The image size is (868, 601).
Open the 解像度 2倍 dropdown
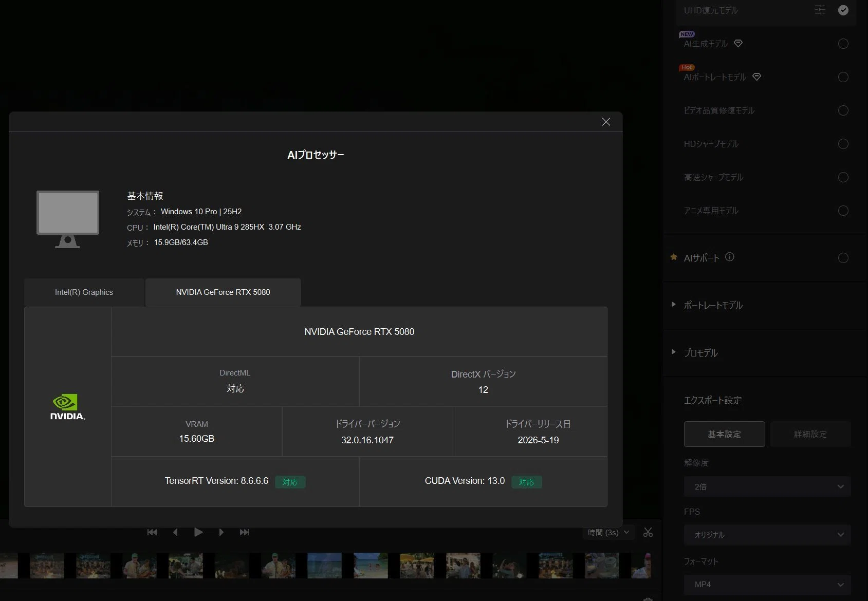coord(767,486)
